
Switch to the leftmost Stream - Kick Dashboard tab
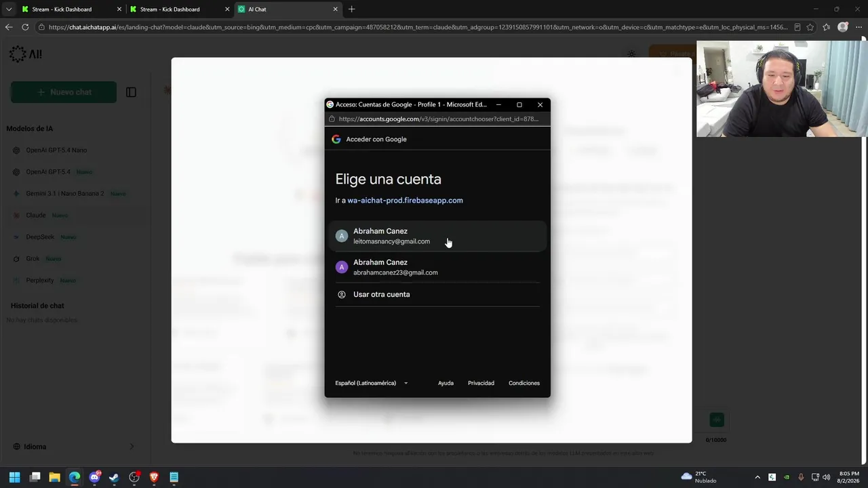(x=71, y=9)
